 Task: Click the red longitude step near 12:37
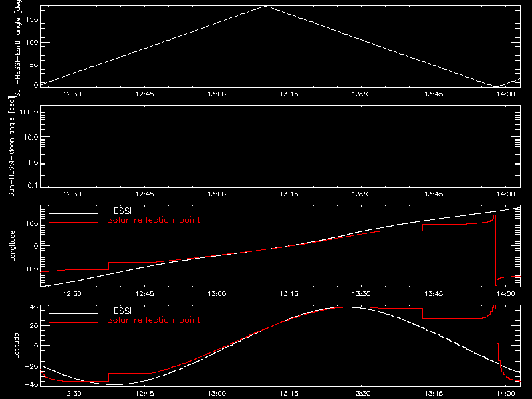coord(109,266)
